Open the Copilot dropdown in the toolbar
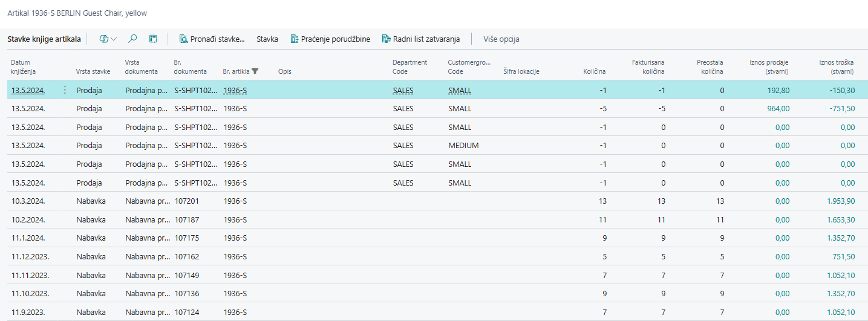 click(x=108, y=39)
